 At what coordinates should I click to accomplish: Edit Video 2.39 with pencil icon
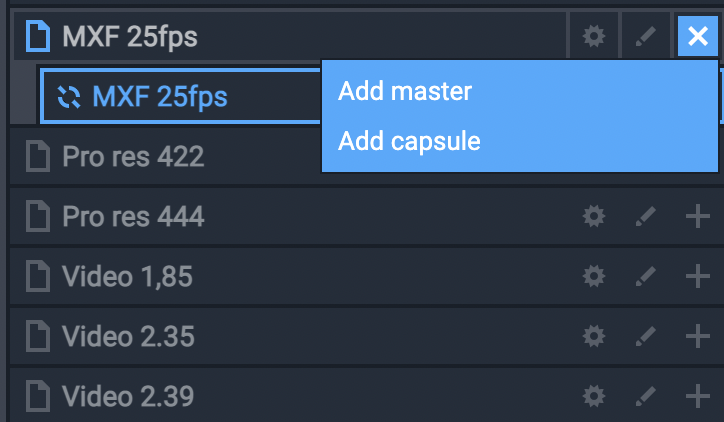coord(646,397)
